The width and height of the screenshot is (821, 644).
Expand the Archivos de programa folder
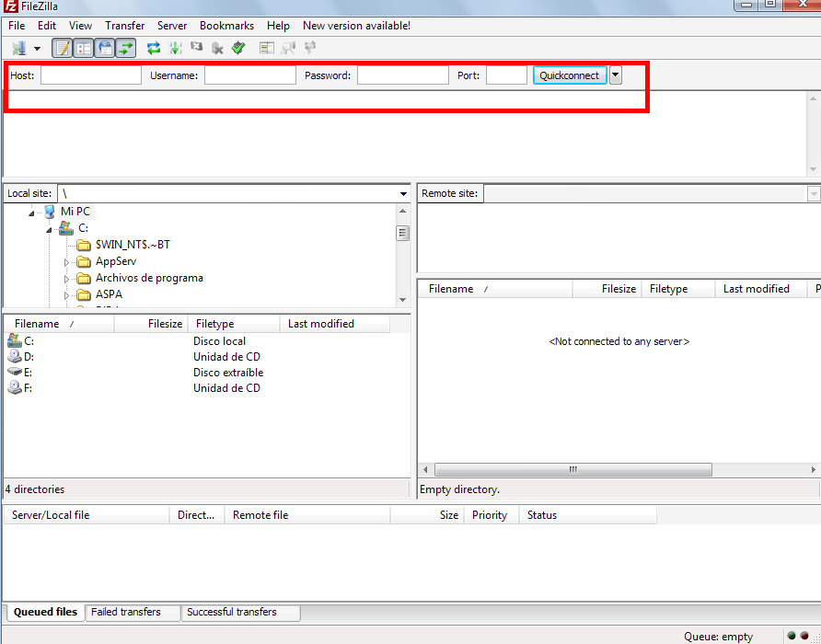click(66, 279)
